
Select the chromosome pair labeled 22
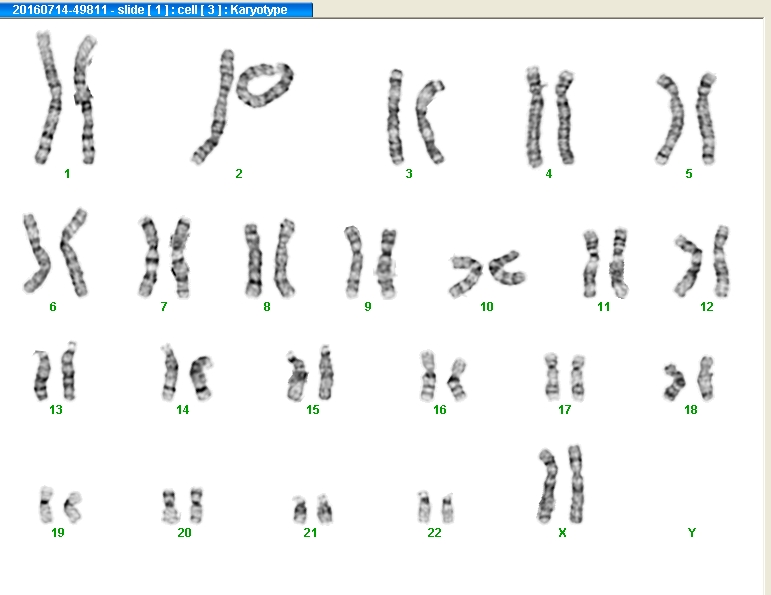point(436,507)
